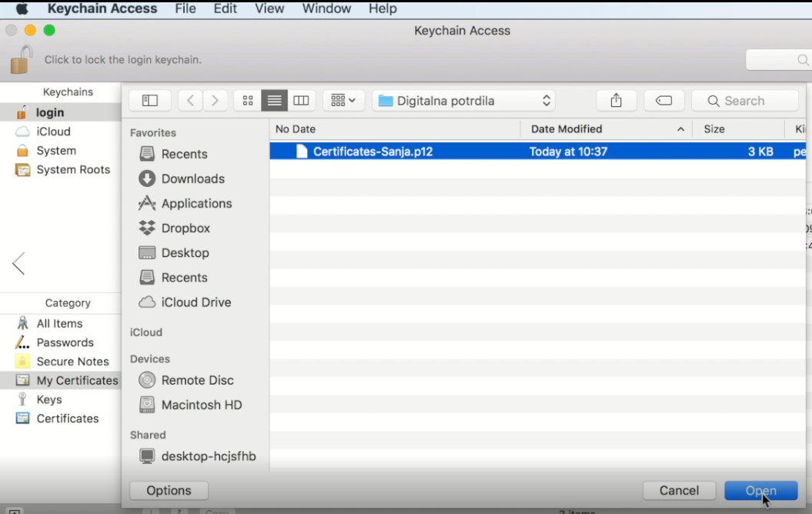Click the Cancel button

pyautogui.click(x=679, y=490)
